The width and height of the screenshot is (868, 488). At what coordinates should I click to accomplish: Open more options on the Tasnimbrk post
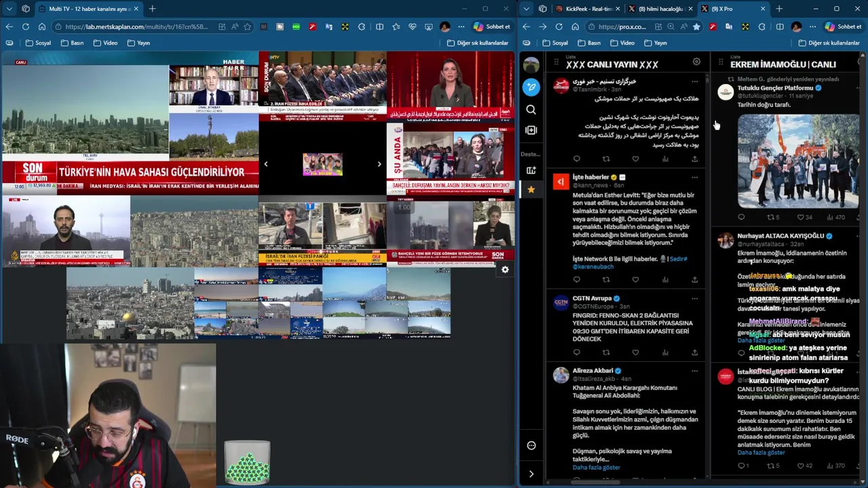click(x=694, y=81)
